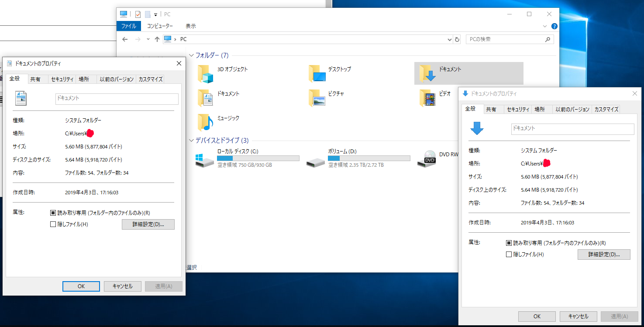
Task: Click 詳細設定(D)... in right properties dialog
Action: [604, 255]
